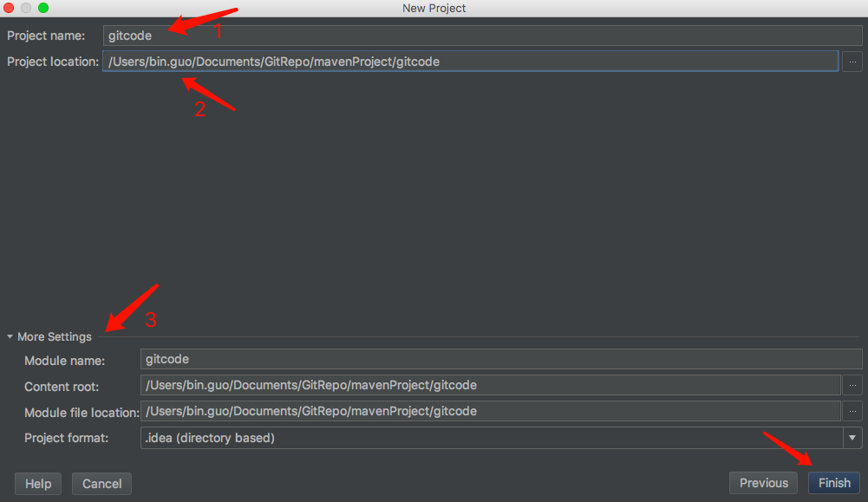Click the Project format dropdown arrow

(852, 438)
